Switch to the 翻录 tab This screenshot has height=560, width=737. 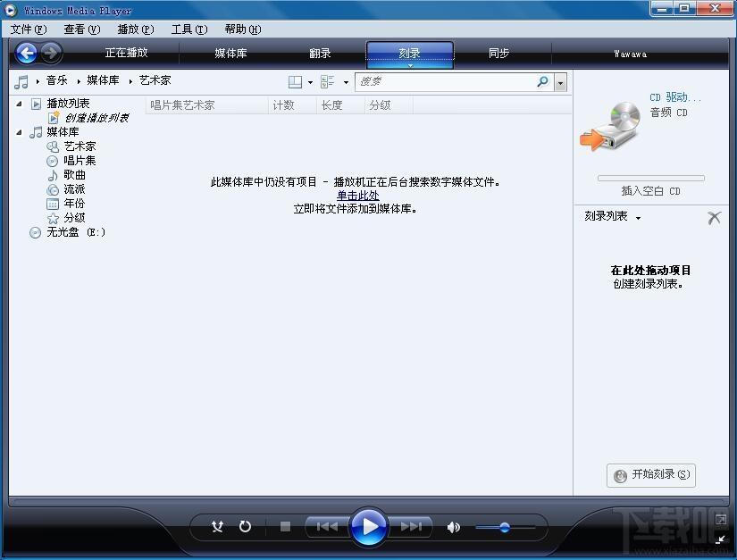tap(320, 53)
